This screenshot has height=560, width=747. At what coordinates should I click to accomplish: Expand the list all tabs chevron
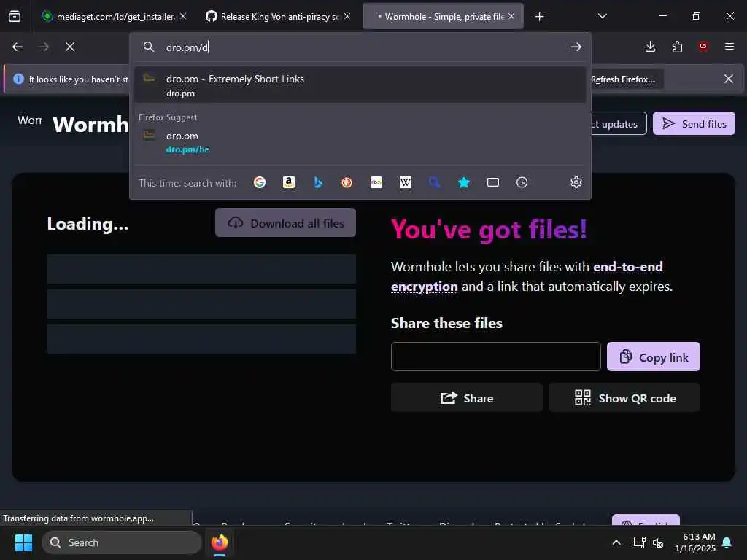[602, 16]
